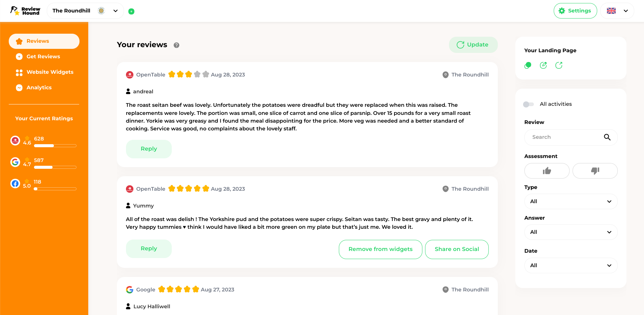Click the review Search input field
The height and width of the screenshot is (315, 644).
click(566, 137)
